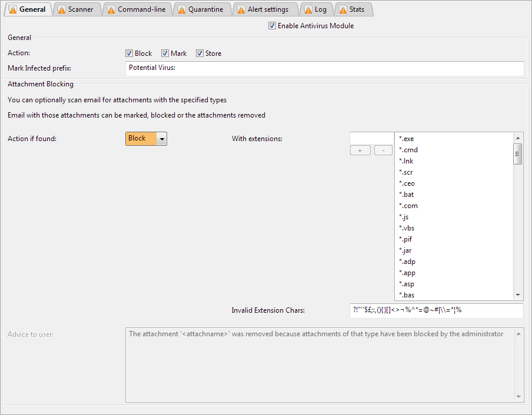Click the warning icon on Scanner tab
This screenshot has height=415, width=532.
[x=62, y=9]
